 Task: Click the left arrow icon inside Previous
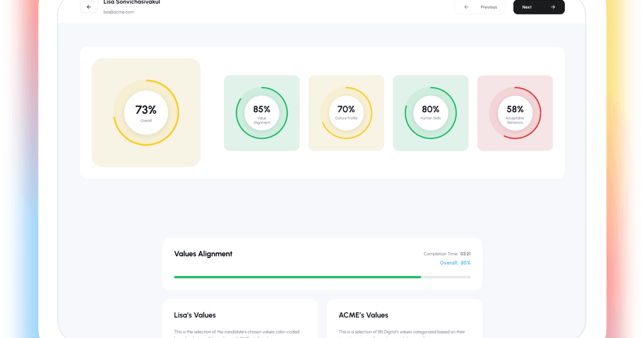coord(466,7)
